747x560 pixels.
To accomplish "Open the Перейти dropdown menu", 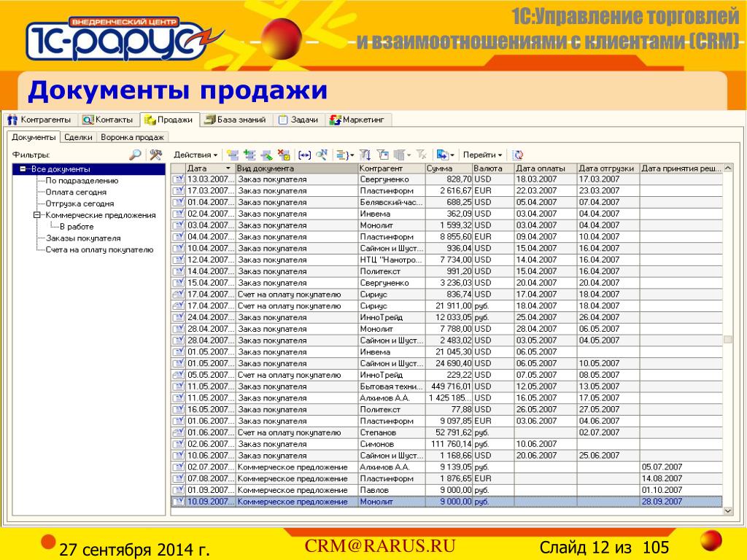I will point(482,155).
